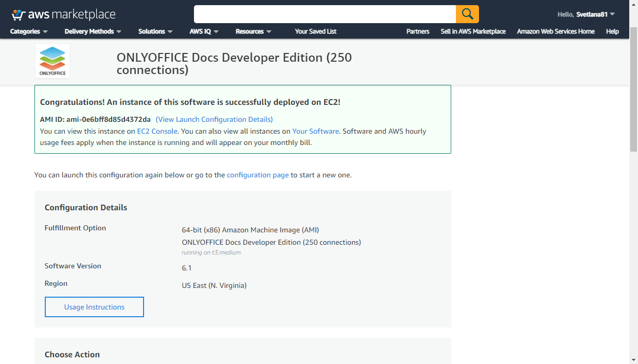The width and height of the screenshot is (638, 364).
Task: Select Your Saved List from the navigation
Action: (315, 31)
